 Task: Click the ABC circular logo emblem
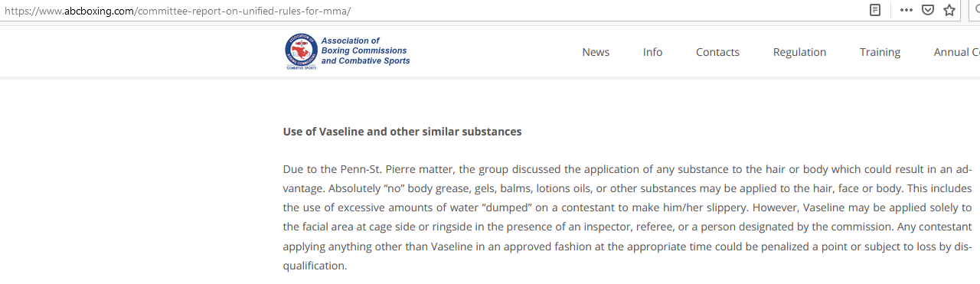click(x=301, y=51)
